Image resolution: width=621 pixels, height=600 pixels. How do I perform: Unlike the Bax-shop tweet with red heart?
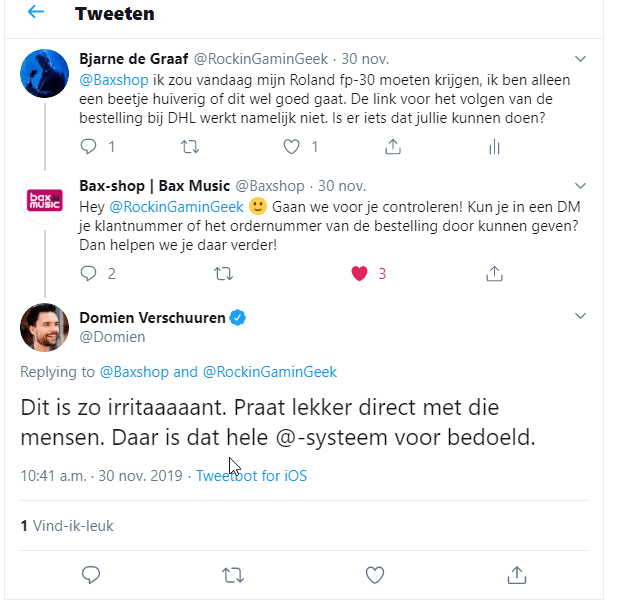coord(360,273)
